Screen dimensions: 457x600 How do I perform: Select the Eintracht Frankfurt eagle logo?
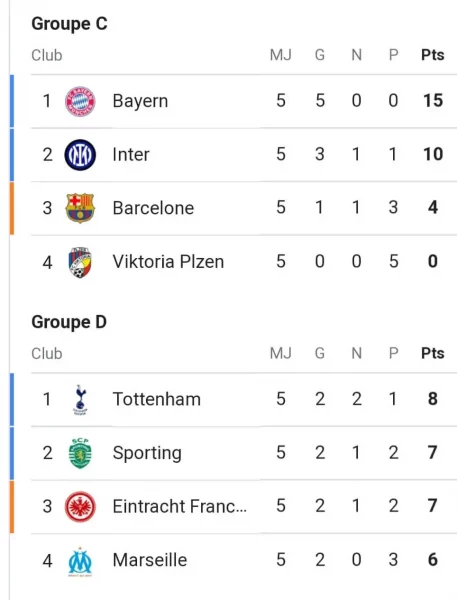click(x=80, y=507)
